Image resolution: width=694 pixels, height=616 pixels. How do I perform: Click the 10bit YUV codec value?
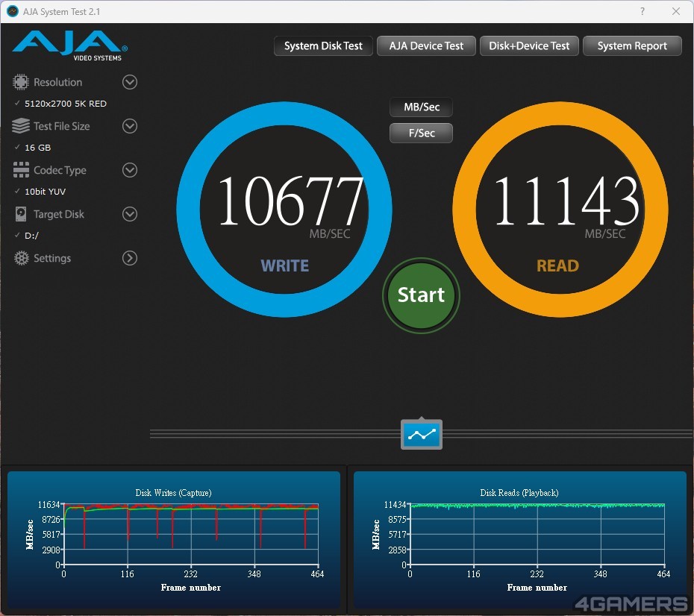[45, 192]
